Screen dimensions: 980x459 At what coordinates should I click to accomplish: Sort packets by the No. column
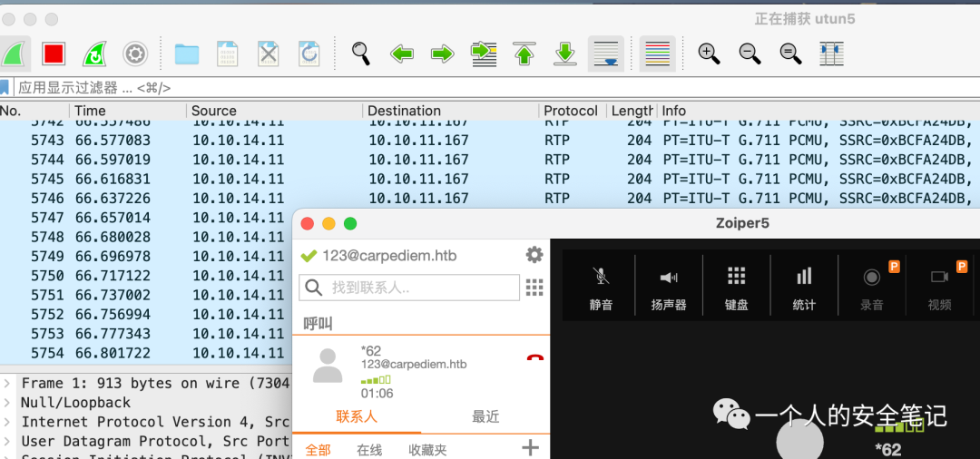point(34,111)
